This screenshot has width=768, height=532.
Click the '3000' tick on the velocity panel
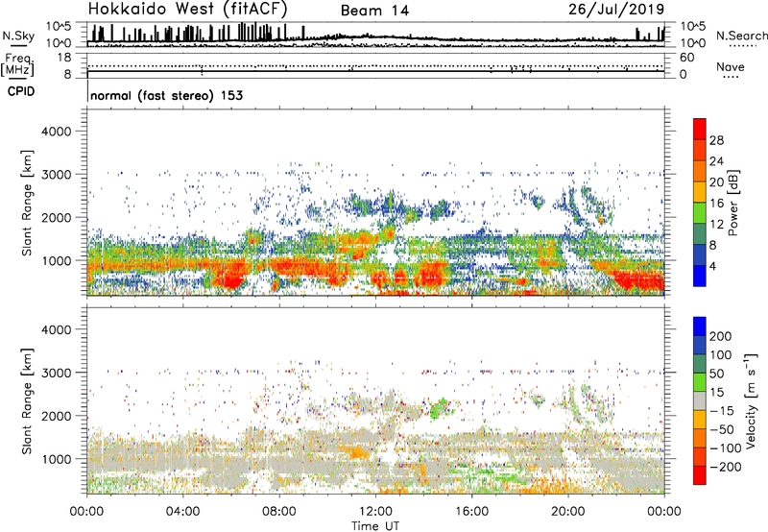[56, 373]
